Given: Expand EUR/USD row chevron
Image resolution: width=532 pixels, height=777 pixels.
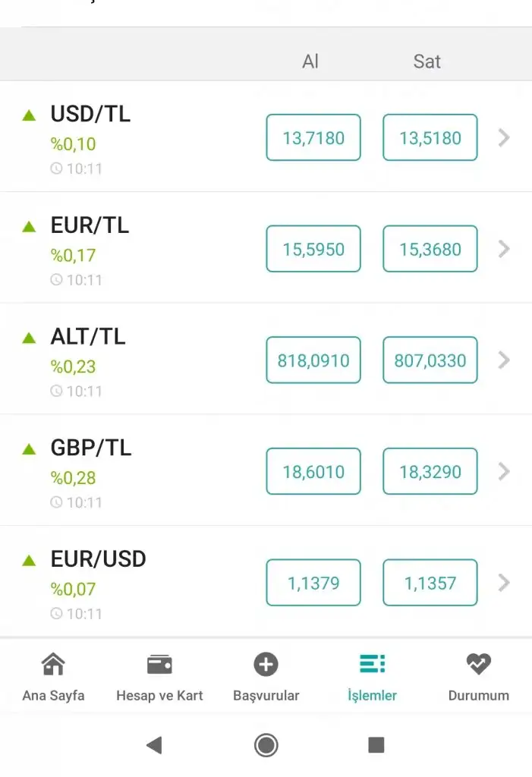Looking at the screenshot, I should tap(504, 583).
